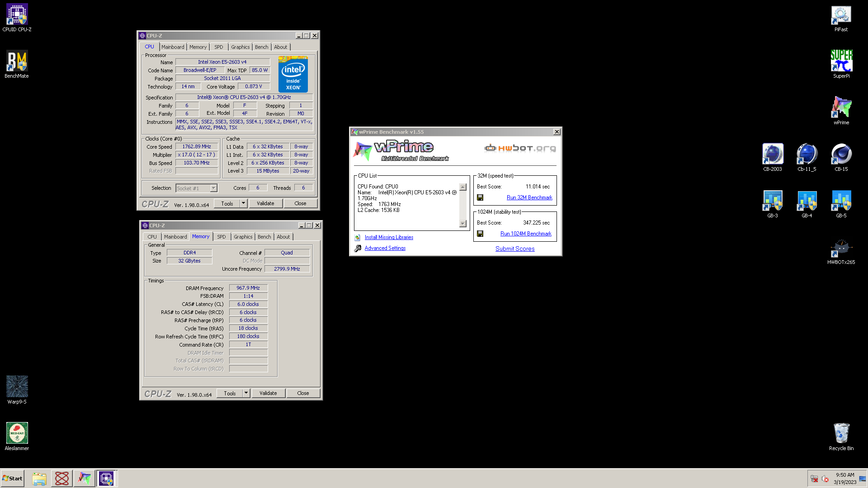Click Validate in top CPU-Z window
This screenshot has width=868, height=488.
pyautogui.click(x=265, y=203)
